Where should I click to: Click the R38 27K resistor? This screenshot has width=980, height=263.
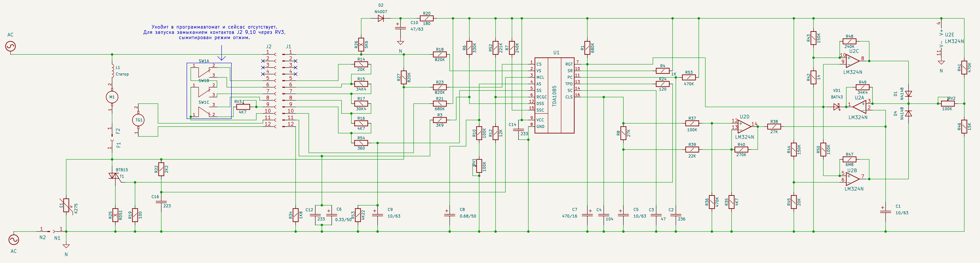coord(774,127)
